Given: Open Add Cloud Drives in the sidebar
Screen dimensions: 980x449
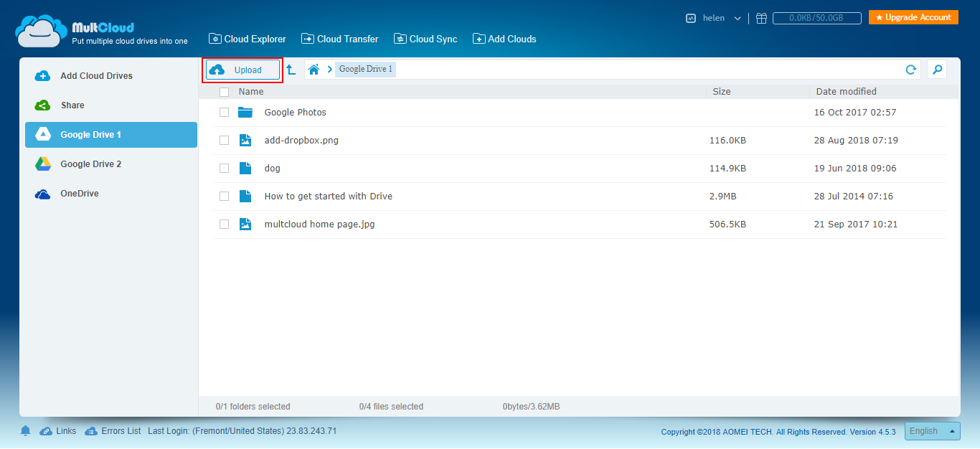Looking at the screenshot, I should tap(111, 75).
